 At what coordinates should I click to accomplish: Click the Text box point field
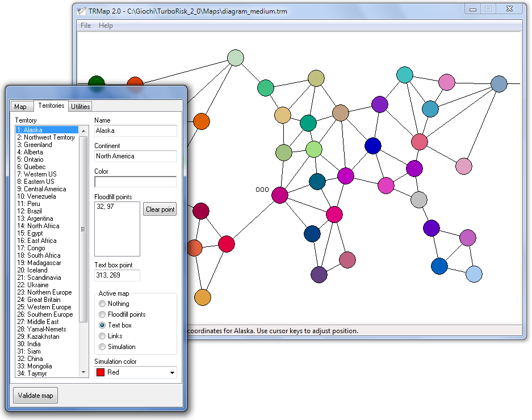point(117,275)
